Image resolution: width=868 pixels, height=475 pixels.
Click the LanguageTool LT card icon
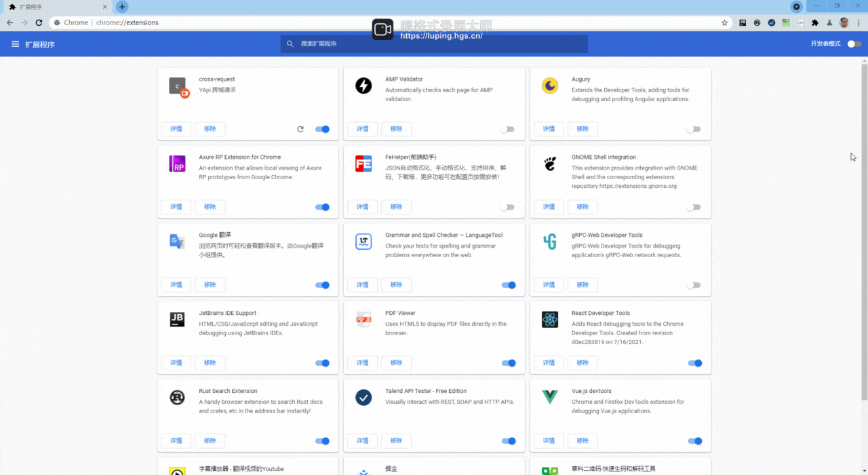tap(363, 242)
